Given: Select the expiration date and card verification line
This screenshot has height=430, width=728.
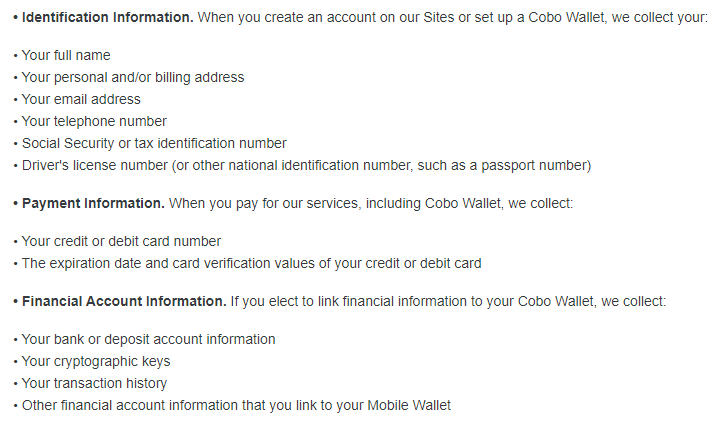Looking at the screenshot, I should coord(252,263).
